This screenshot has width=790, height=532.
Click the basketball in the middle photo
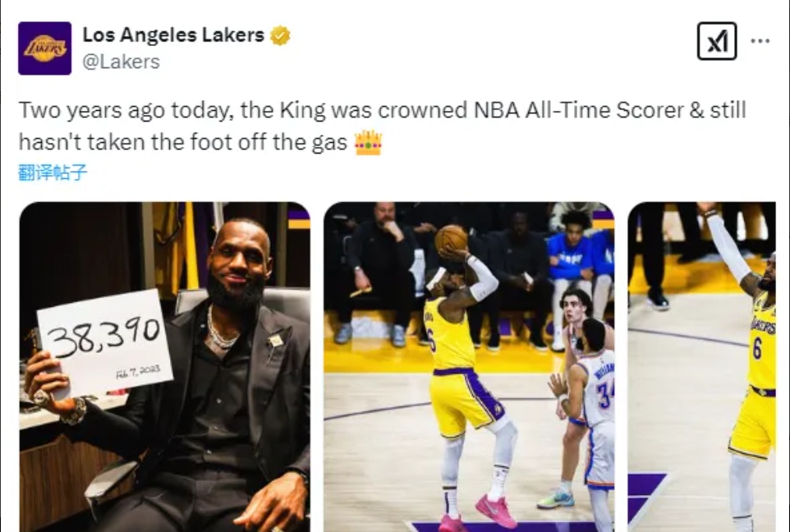[451, 238]
